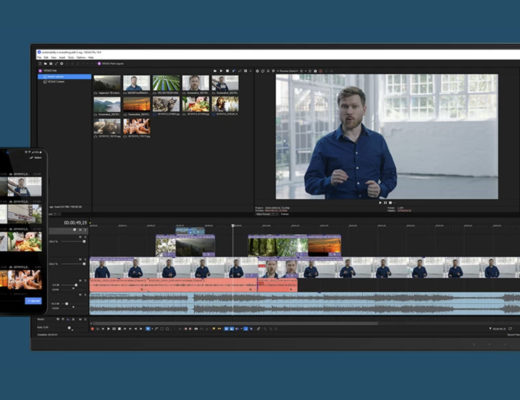
Task: Click Play in the timeline transport bar
Action: click(x=108, y=329)
